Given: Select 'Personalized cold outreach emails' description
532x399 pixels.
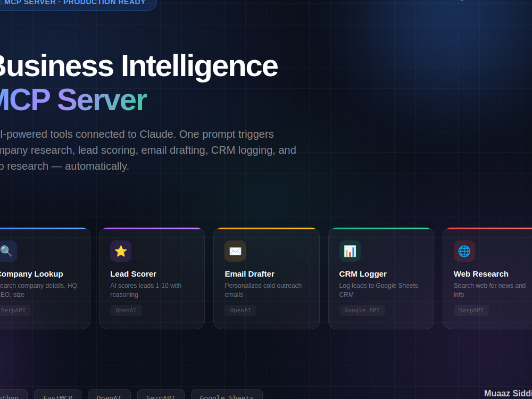Looking at the screenshot, I should pyautogui.click(x=263, y=290).
